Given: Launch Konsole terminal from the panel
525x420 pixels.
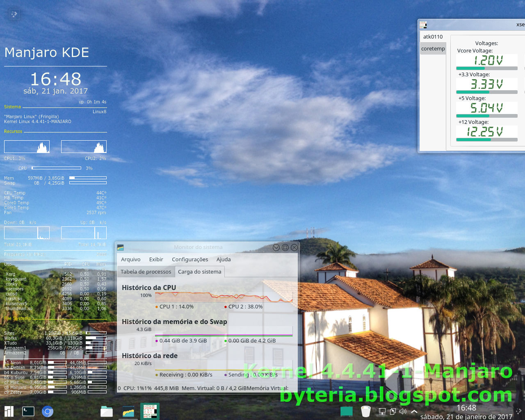Looking at the screenshot, I should coord(28,411).
